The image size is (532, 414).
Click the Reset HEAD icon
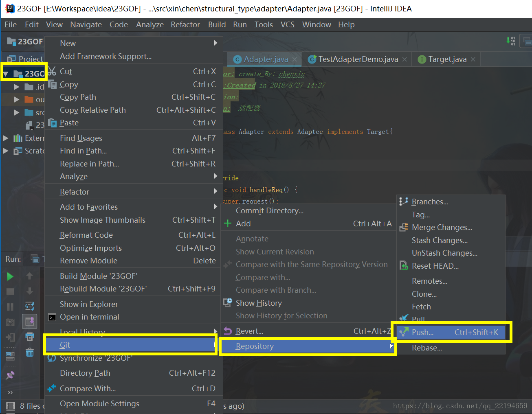pos(404,266)
